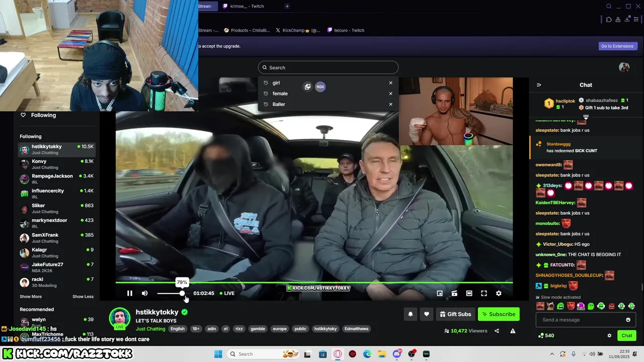The height and width of the screenshot is (362, 644).
Task: Open teicuro - Twitch bookmark
Action: point(345,30)
